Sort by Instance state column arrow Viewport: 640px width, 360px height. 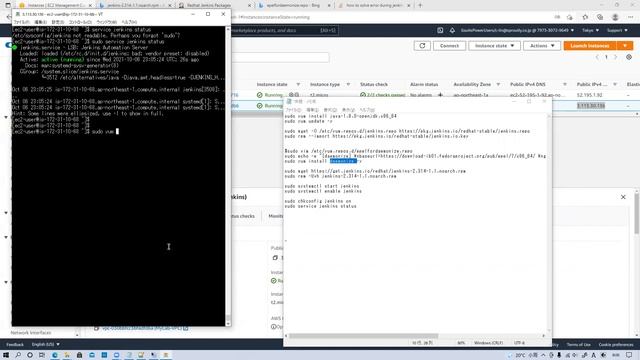click(298, 84)
